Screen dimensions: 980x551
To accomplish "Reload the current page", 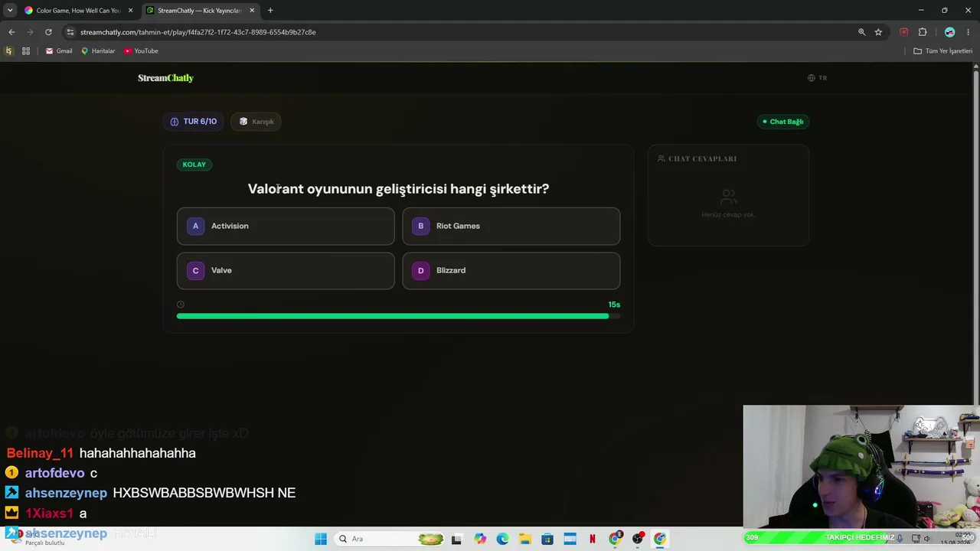I will click(x=48, y=32).
